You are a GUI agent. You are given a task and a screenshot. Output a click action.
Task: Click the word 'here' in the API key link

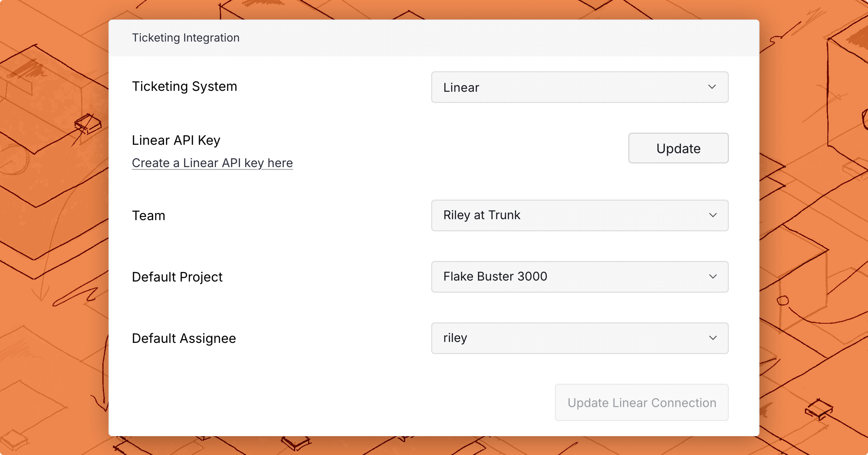280,163
